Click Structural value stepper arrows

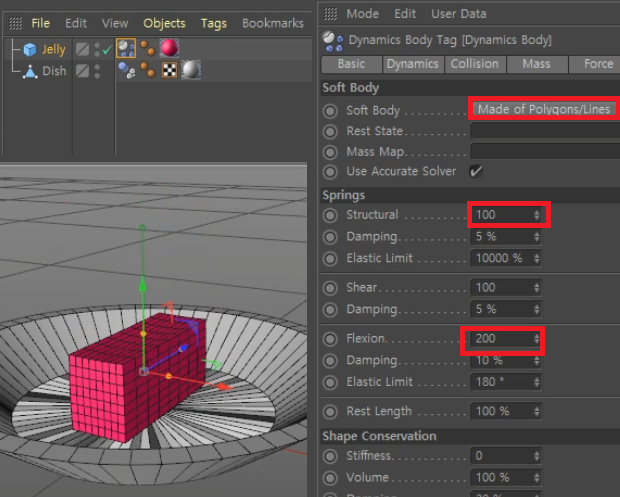point(537,215)
